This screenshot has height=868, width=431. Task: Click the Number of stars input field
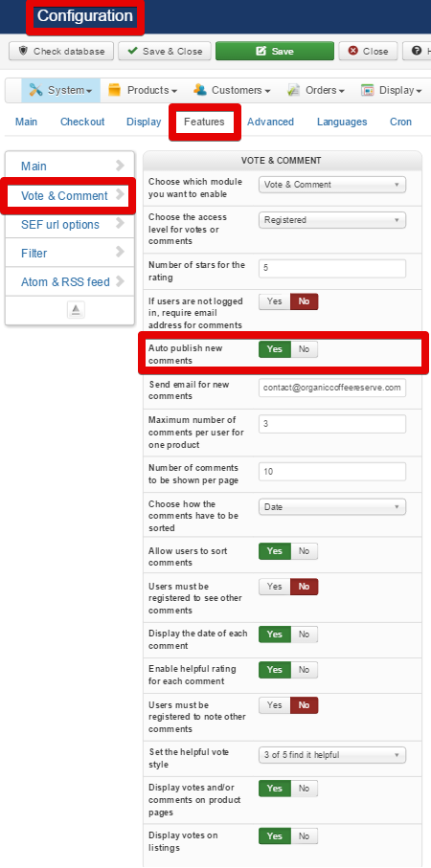click(x=332, y=269)
